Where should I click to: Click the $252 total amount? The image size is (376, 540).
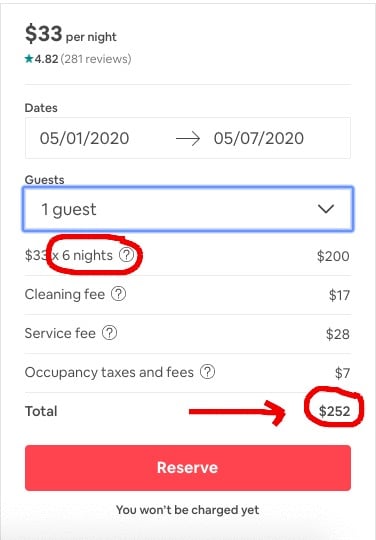click(334, 411)
